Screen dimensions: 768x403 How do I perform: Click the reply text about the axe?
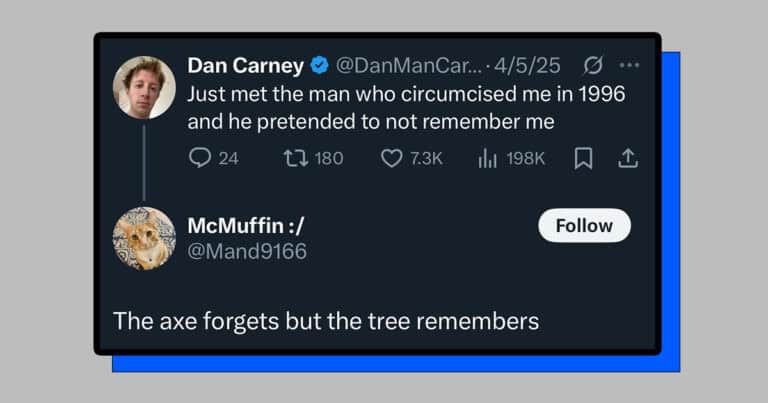(x=326, y=321)
